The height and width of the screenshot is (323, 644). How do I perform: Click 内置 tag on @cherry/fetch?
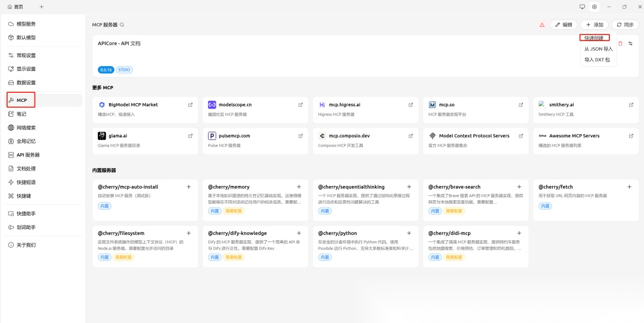pyautogui.click(x=545, y=206)
